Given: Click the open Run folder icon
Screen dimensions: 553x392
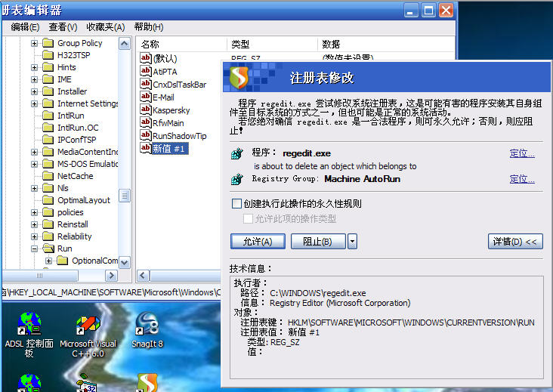Looking at the screenshot, I should coord(48,248).
